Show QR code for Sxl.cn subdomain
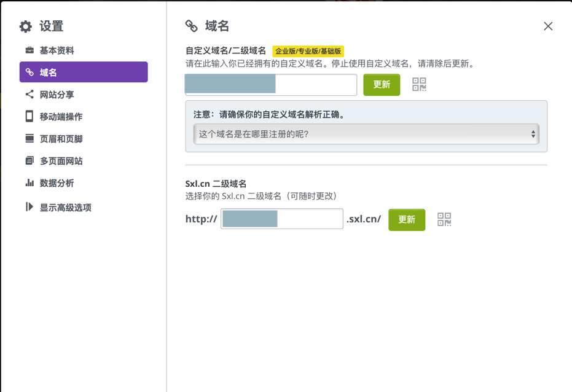572x392 pixels. 444,219
